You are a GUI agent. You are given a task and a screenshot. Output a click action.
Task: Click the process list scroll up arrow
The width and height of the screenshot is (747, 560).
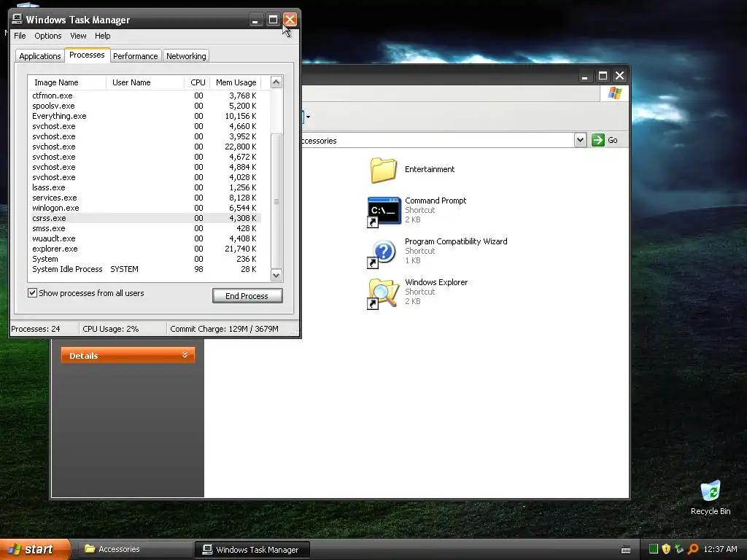pos(276,82)
